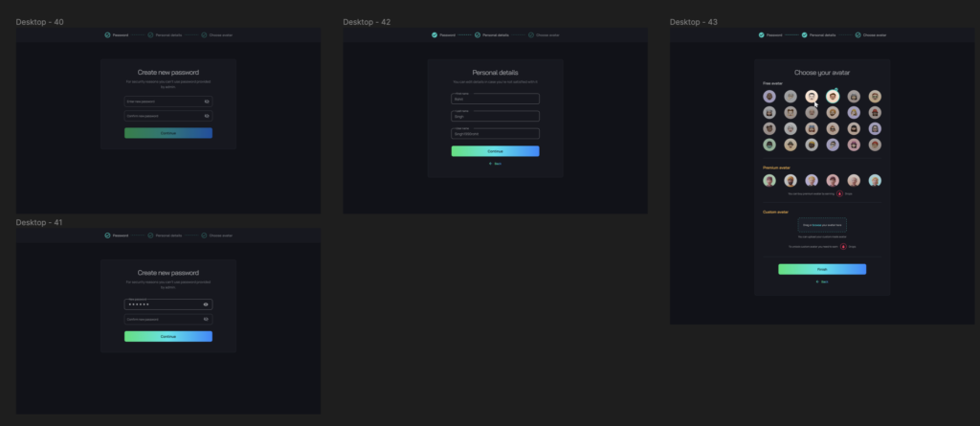Pick the first free avatar in top row
The height and width of the screenshot is (426, 980).
pyautogui.click(x=769, y=97)
